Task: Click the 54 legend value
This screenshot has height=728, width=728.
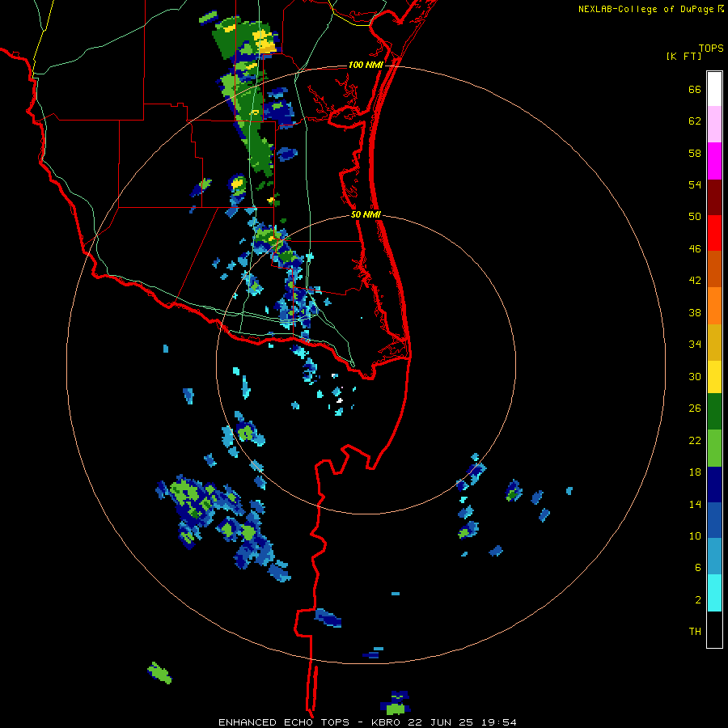Action: point(695,184)
